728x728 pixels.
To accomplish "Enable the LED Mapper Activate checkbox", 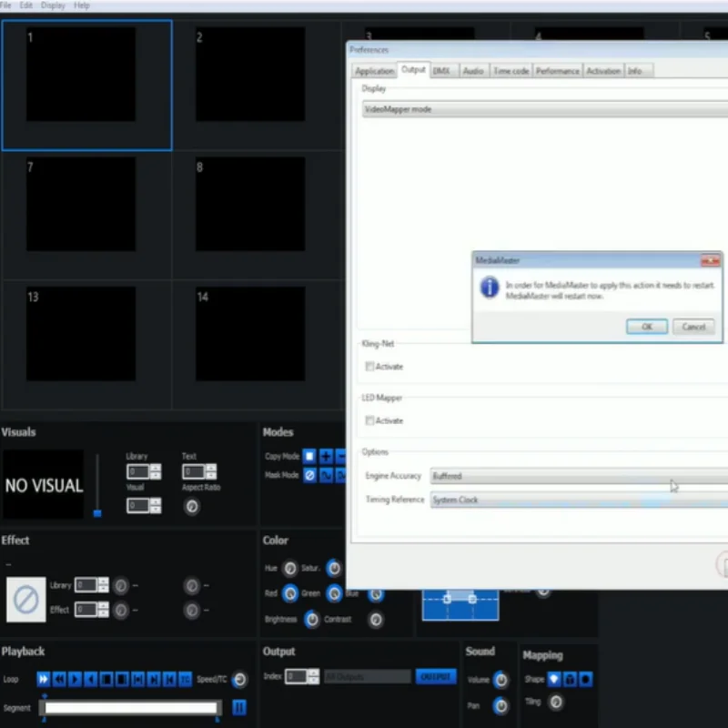I will 369,420.
